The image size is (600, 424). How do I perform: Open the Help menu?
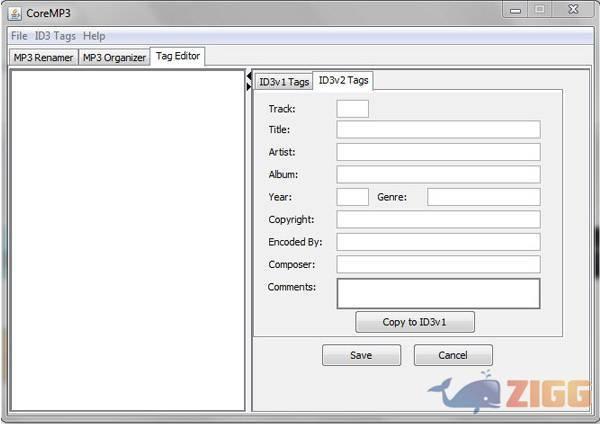(x=94, y=36)
